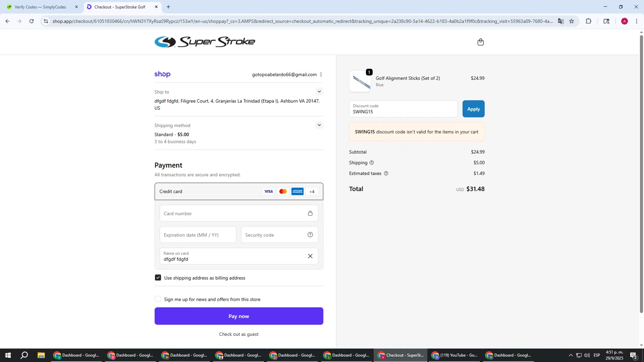Click the ESP language indicator
644x362 pixels.
click(597, 355)
